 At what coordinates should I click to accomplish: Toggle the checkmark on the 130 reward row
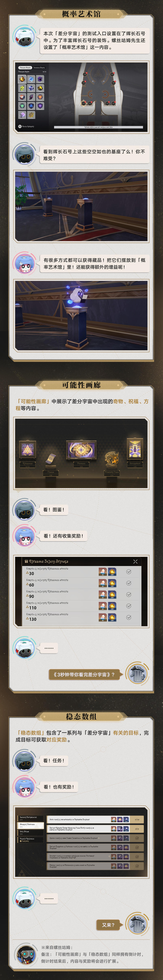[129, 617]
